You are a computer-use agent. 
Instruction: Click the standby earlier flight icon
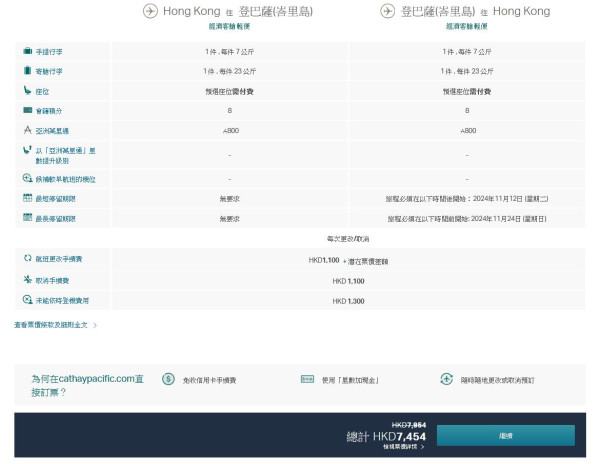tap(27, 178)
